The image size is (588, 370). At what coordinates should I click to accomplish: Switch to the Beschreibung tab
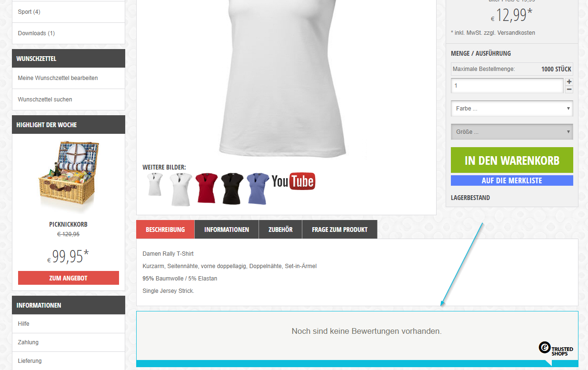click(165, 230)
